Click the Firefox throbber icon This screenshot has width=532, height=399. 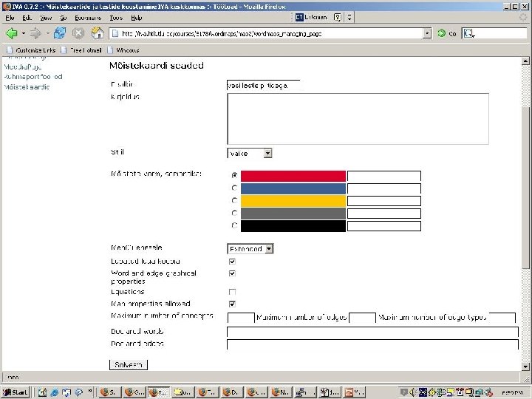point(523,17)
